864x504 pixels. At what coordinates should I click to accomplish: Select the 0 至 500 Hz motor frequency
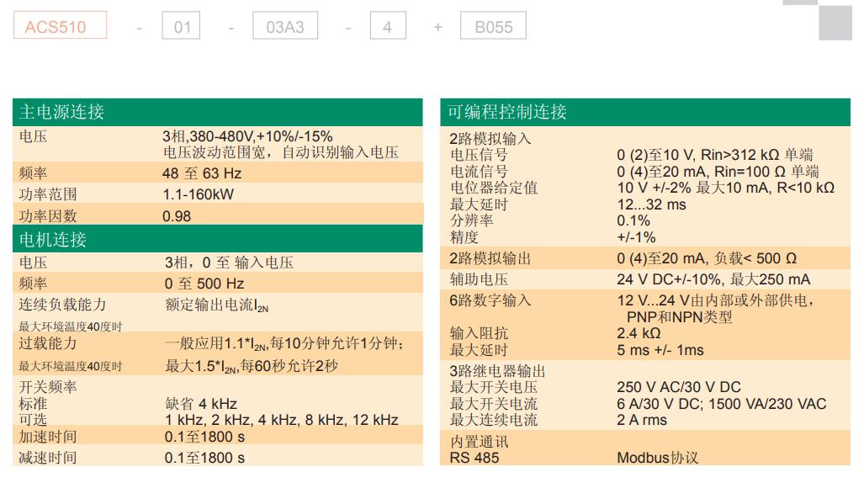pos(204,284)
